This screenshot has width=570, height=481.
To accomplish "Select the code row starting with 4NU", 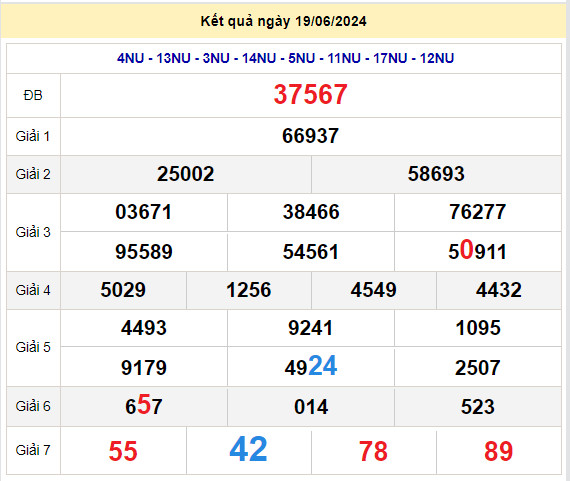I will [285, 58].
